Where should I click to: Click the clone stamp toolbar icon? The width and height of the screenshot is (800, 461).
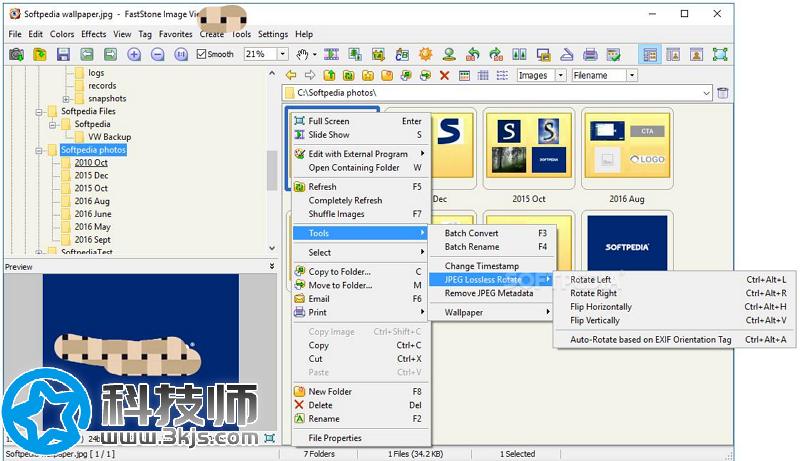[449, 54]
